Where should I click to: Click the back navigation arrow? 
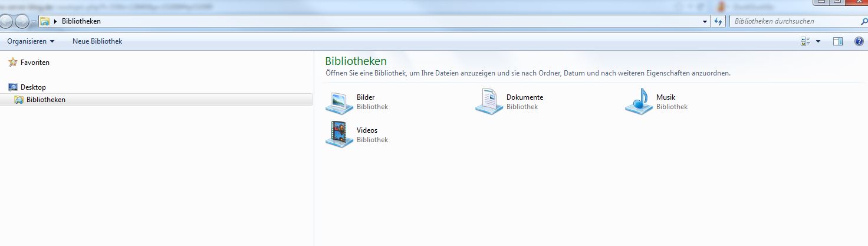pos(6,21)
